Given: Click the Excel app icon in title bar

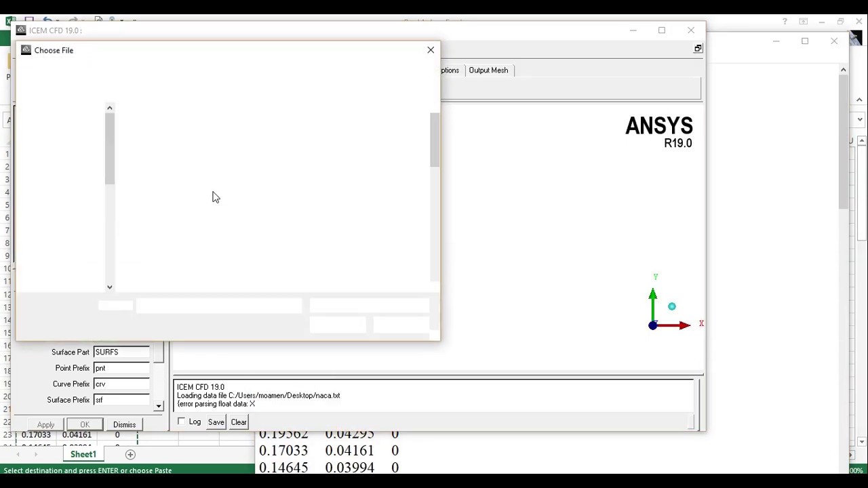Looking at the screenshot, I should coord(10,21).
